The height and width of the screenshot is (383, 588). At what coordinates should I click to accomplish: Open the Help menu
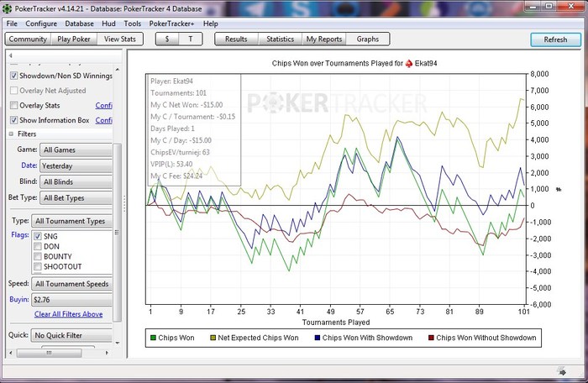(x=210, y=24)
